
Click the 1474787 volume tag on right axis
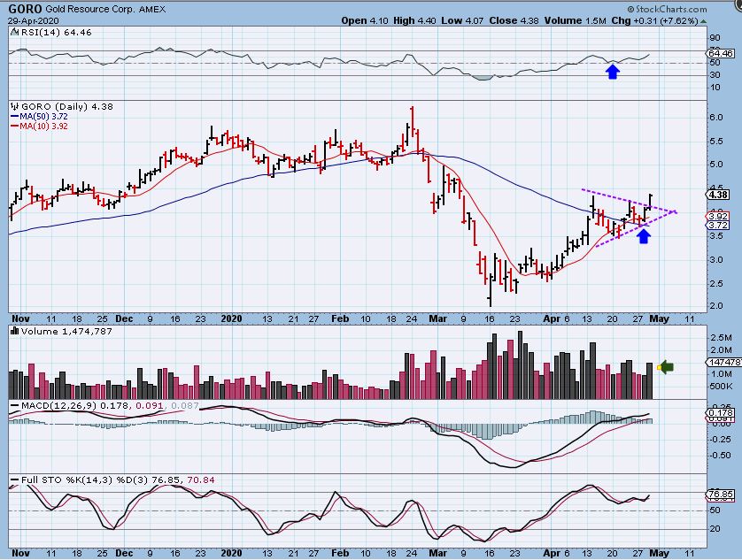point(724,363)
